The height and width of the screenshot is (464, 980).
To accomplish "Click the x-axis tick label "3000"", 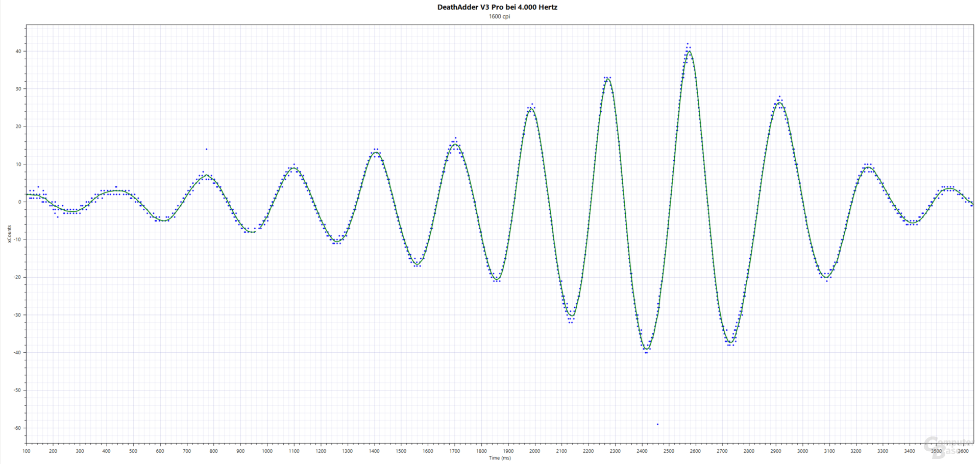I will coord(803,451).
